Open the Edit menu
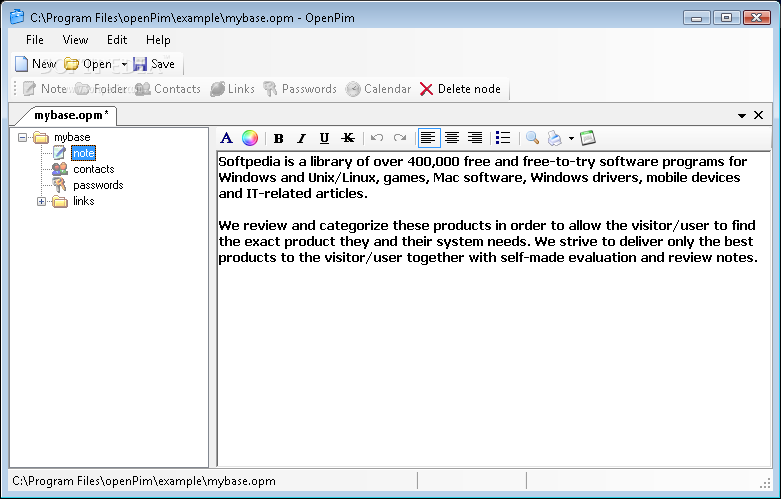This screenshot has width=781, height=499. [x=117, y=40]
